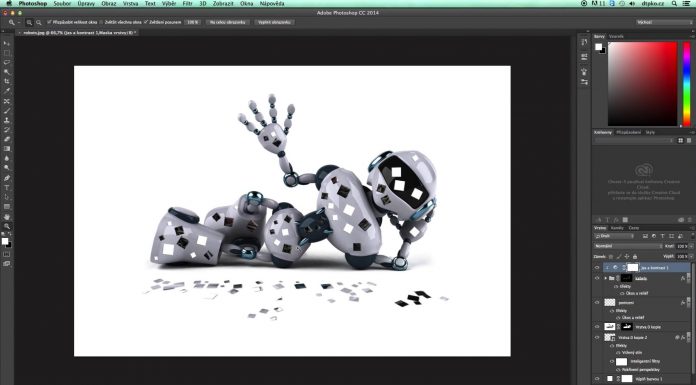Image resolution: width=696 pixels, height=385 pixels.
Task: Hide the 'Vrstva 0 kopie 2' layer
Action: (597, 337)
